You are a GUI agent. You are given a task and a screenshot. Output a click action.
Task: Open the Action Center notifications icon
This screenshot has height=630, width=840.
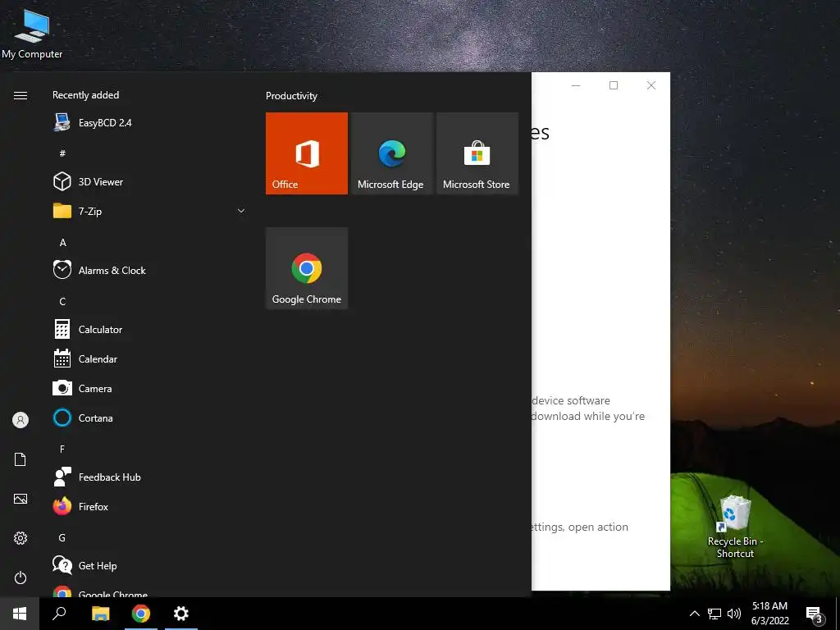click(815, 614)
